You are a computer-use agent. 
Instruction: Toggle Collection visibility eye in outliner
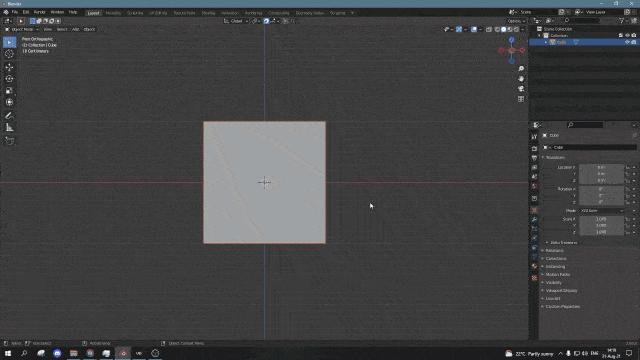pyautogui.click(x=627, y=36)
